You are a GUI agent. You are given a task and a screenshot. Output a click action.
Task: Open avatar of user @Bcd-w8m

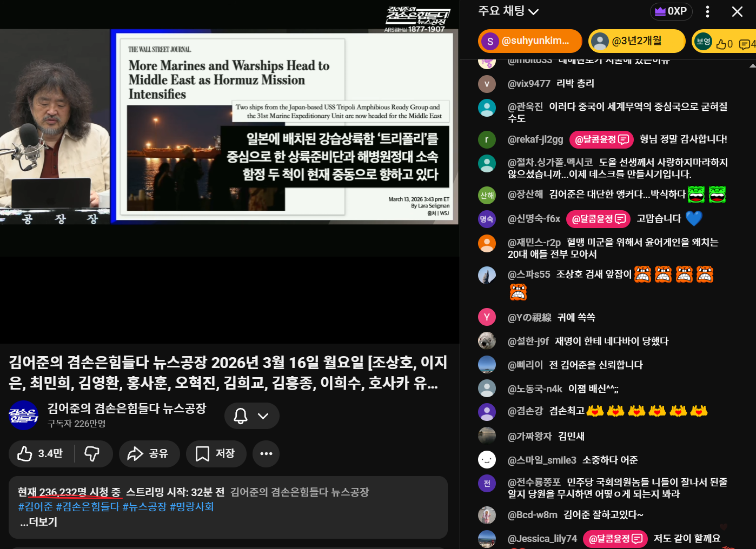pyautogui.click(x=487, y=515)
